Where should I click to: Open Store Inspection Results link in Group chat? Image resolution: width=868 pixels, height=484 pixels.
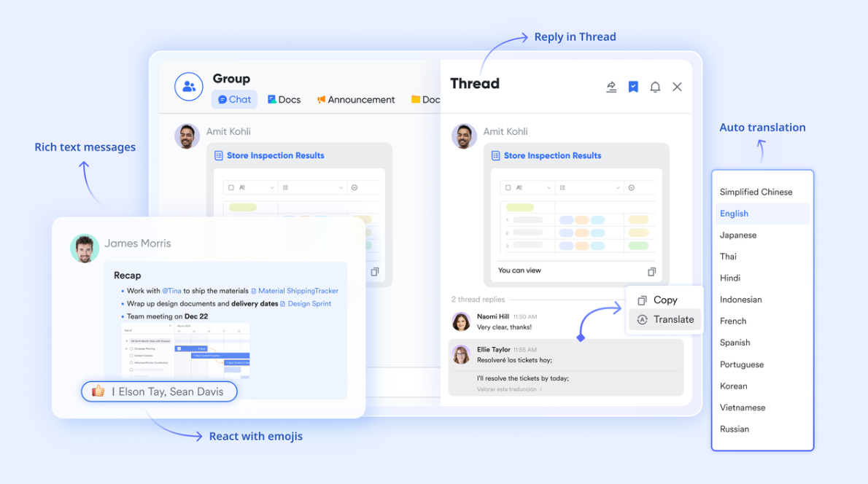tap(275, 155)
